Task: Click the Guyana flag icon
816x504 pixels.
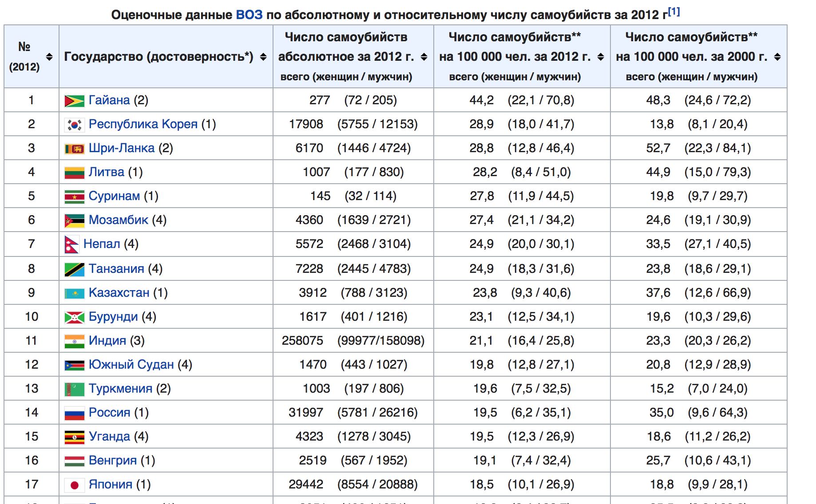Action: click(x=74, y=101)
